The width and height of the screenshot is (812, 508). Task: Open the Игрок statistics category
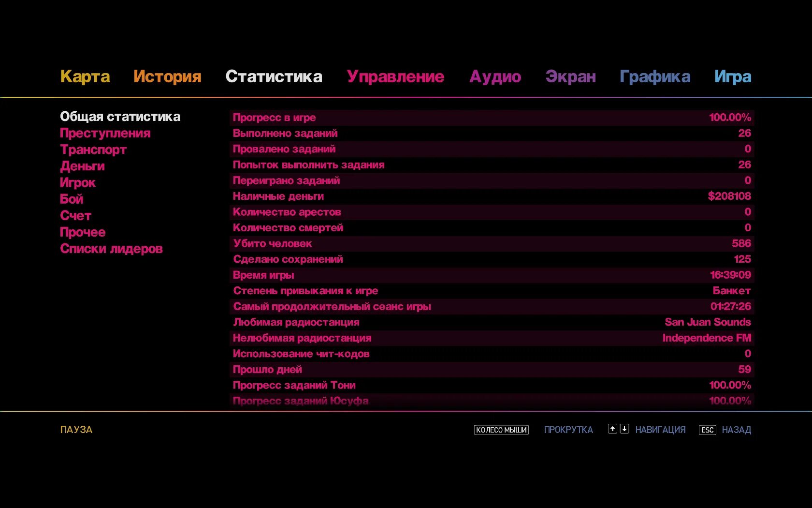click(78, 182)
